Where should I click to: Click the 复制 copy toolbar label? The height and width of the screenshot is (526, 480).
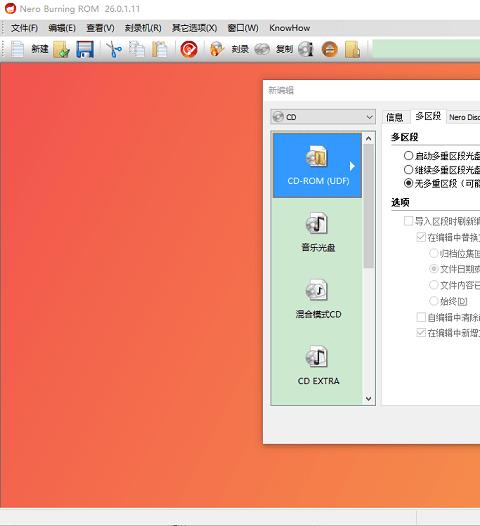(x=284, y=49)
